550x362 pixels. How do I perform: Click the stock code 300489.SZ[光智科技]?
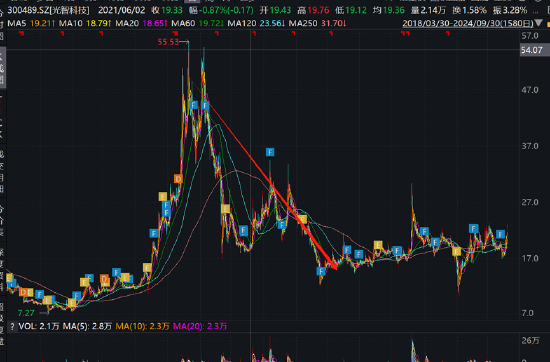pyautogui.click(x=48, y=10)
